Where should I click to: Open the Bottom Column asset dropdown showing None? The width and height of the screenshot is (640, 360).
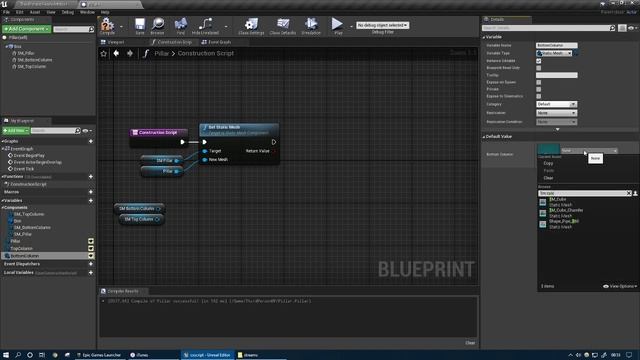point(589,151)
